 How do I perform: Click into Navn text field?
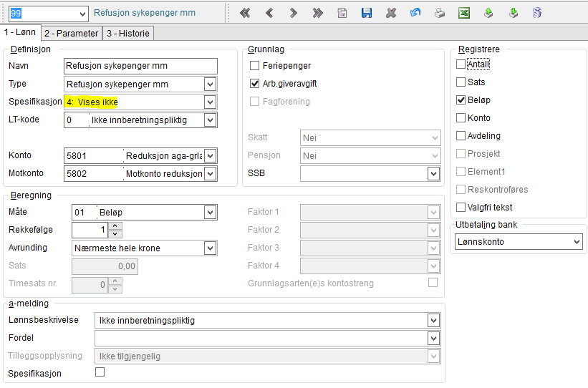[140, 66]
